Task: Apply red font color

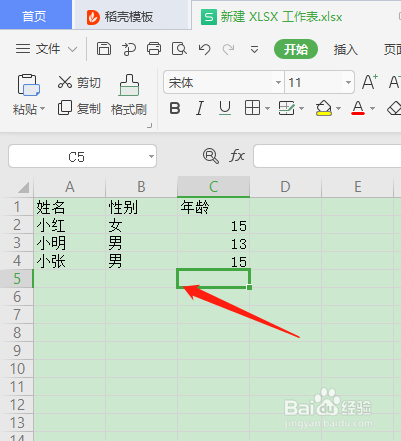Action: pos(358,108)
